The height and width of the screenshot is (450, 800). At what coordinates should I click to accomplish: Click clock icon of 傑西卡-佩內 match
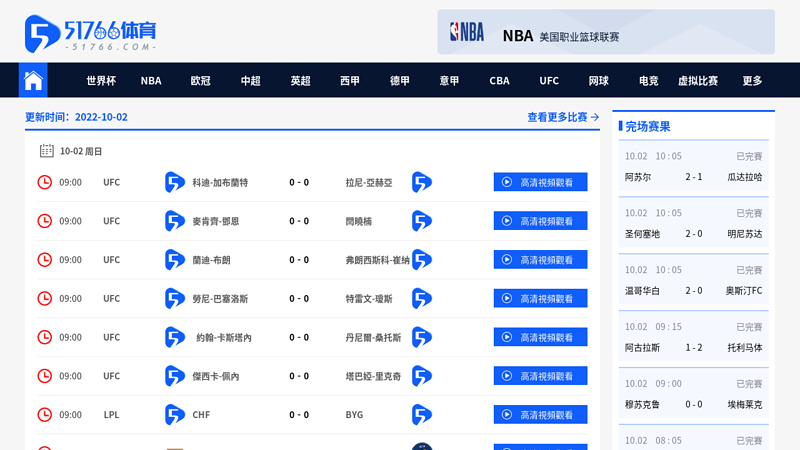point(44,376)
